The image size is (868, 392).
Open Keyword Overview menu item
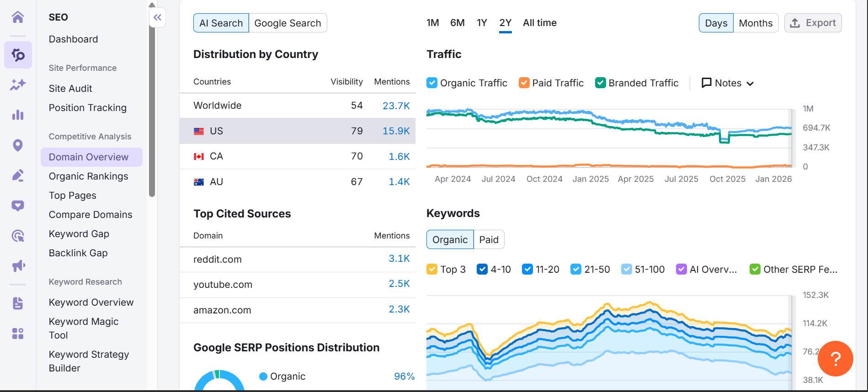(x=91, y=302)
